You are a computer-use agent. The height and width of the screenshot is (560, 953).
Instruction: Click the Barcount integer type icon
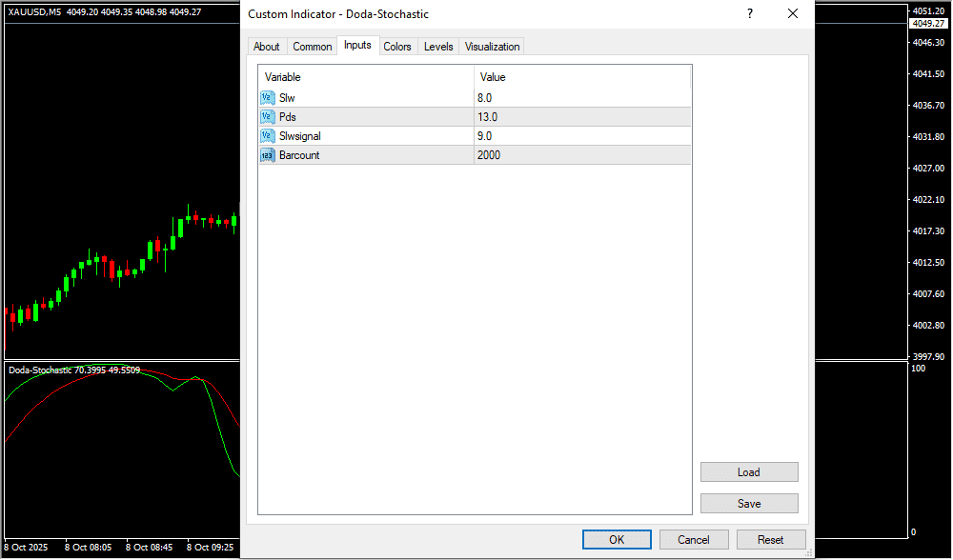coord(267,154)
